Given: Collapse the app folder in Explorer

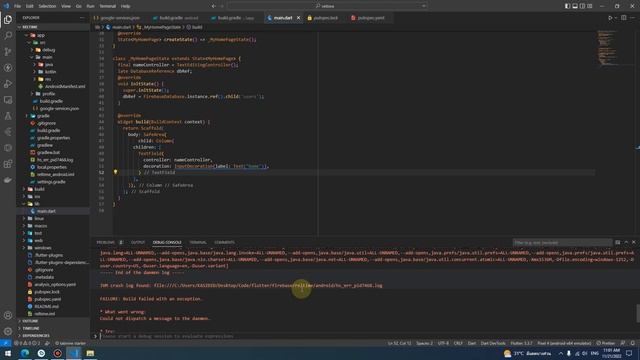Looking at the screenshot, I should 40,35.
